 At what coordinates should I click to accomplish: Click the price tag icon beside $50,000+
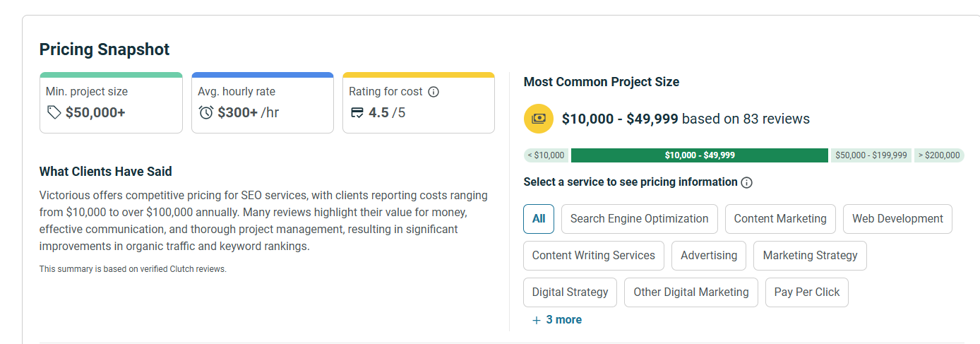pos(54,112)
